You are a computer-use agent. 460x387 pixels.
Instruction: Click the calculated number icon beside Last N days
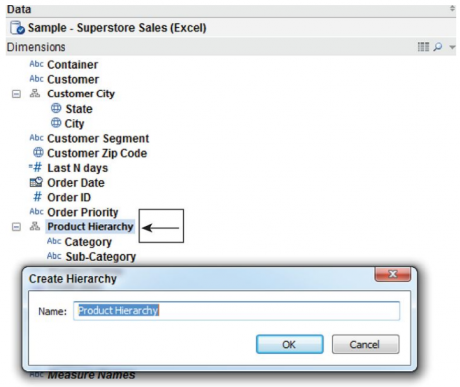[x=36, y=167]
